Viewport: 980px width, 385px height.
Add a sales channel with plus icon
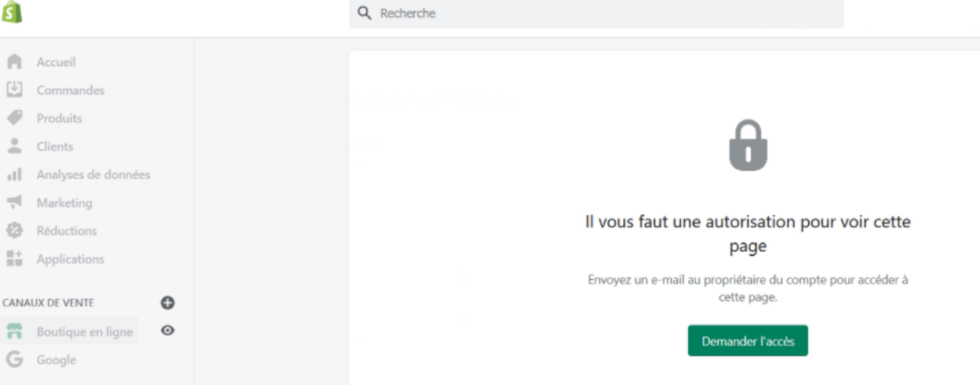tap(167, 303)
